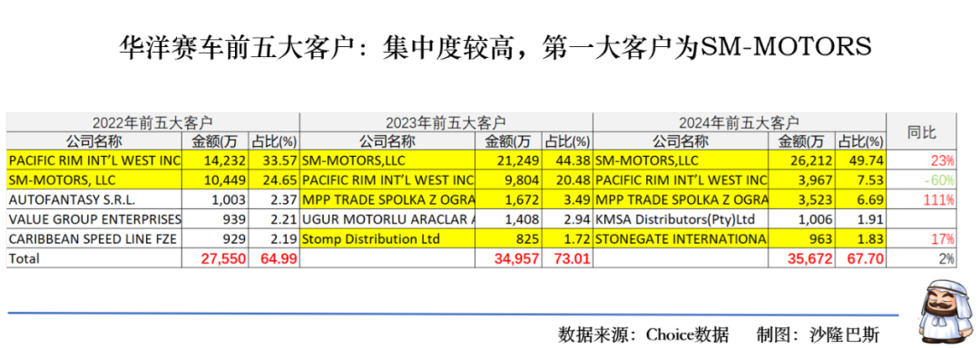The image size is (980, 348).
Task: Click the -60% year-over-year cell
Action: click(921, 181)
